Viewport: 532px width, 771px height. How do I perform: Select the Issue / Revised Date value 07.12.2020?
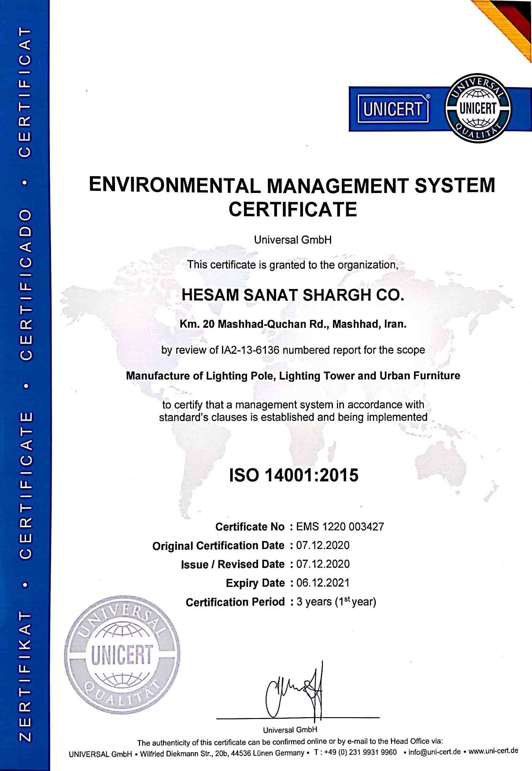pos(323,564)
